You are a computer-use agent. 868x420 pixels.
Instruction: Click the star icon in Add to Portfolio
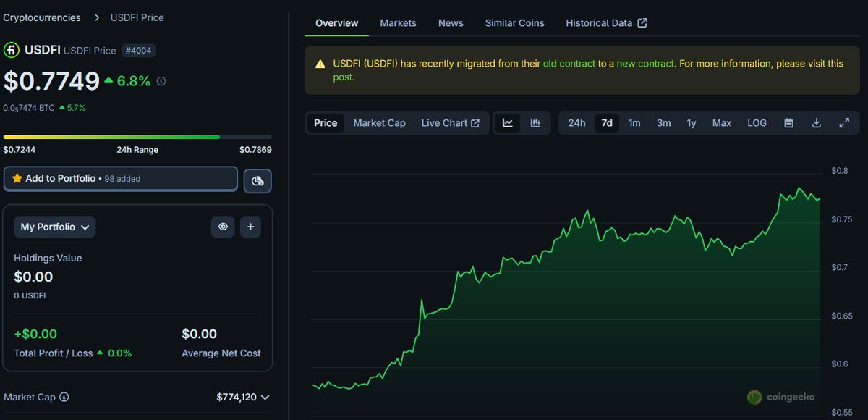[17, 178]
